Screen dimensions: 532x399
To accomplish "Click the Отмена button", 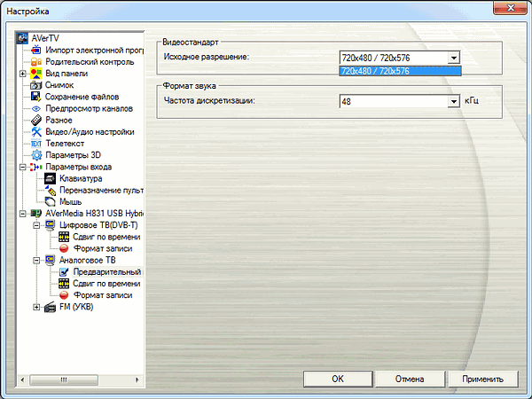I will [410, 379].
